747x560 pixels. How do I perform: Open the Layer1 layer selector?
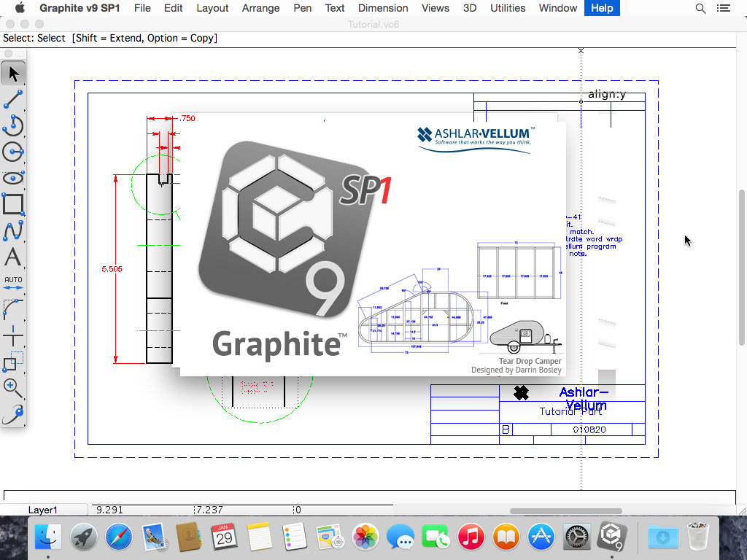pyautogui.click(x=44, y=510)
